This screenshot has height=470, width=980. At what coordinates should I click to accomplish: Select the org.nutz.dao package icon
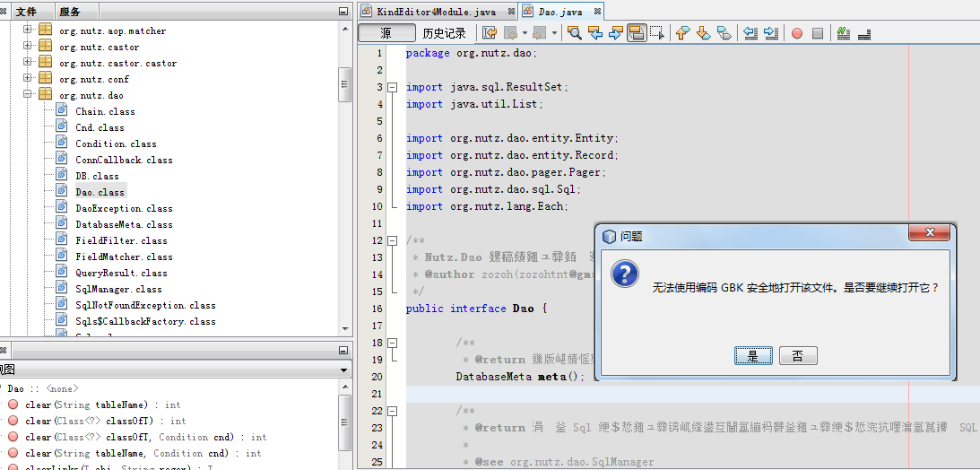[x=45, y=94]
